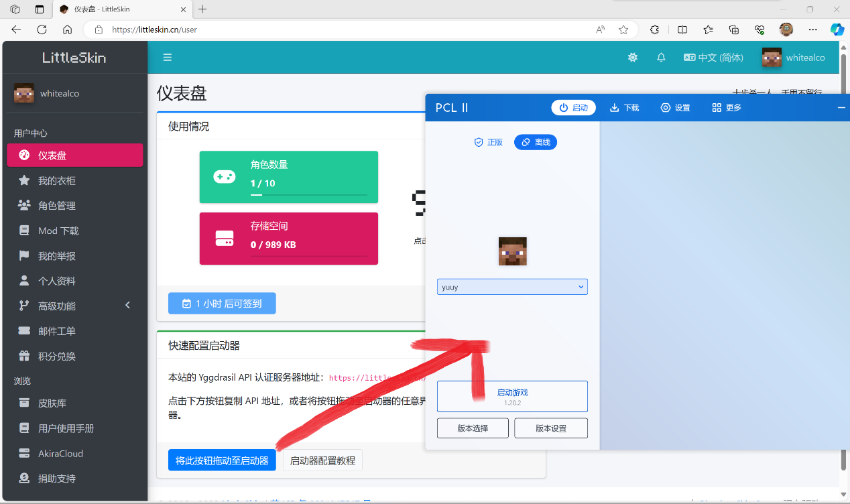Open the 中文 (简体) language dropdown
This screenshot has height=504, width=850.
coord(713,58)
